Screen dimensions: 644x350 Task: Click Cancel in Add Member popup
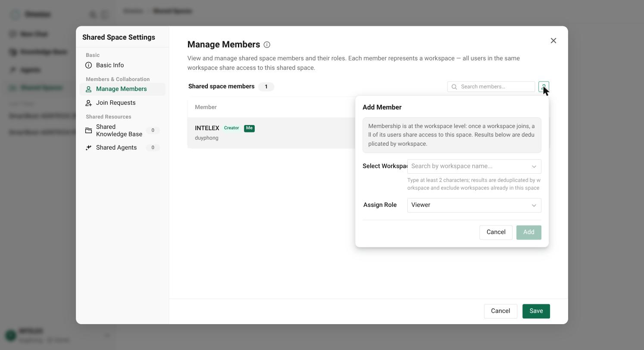point(496,232)
